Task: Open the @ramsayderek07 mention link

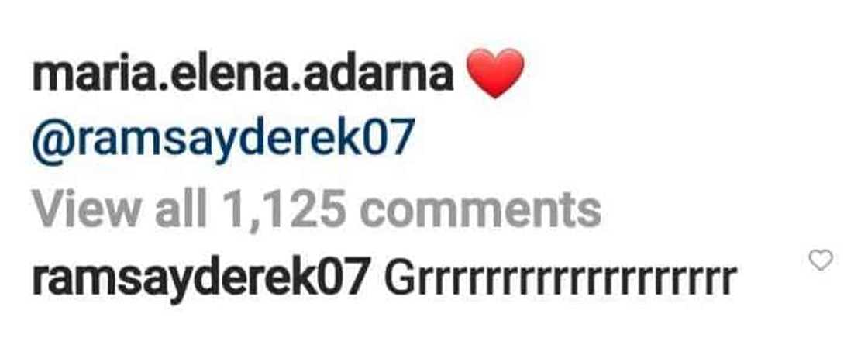Action: [x=224, y=140]
